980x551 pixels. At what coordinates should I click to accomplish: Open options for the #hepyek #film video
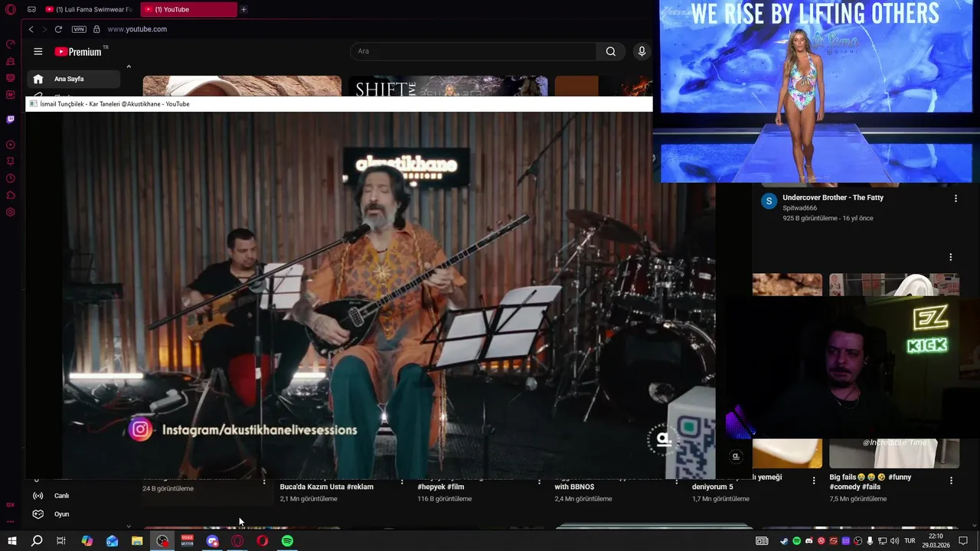click(x=539, y=482)
